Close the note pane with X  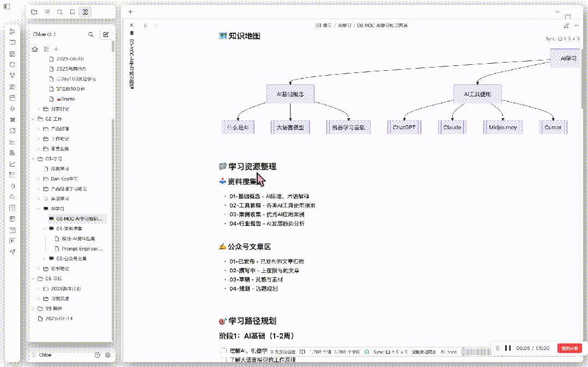(131, 25)
